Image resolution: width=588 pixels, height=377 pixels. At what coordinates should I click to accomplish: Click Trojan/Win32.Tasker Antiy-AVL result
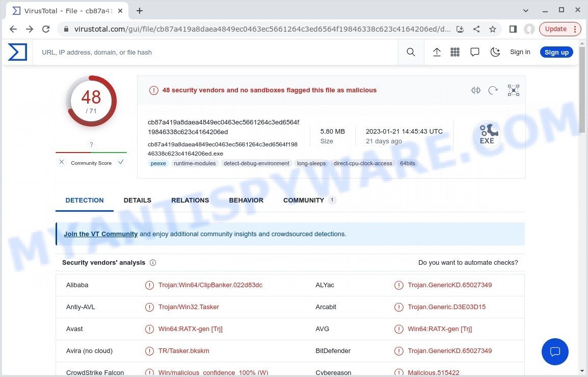188,307
